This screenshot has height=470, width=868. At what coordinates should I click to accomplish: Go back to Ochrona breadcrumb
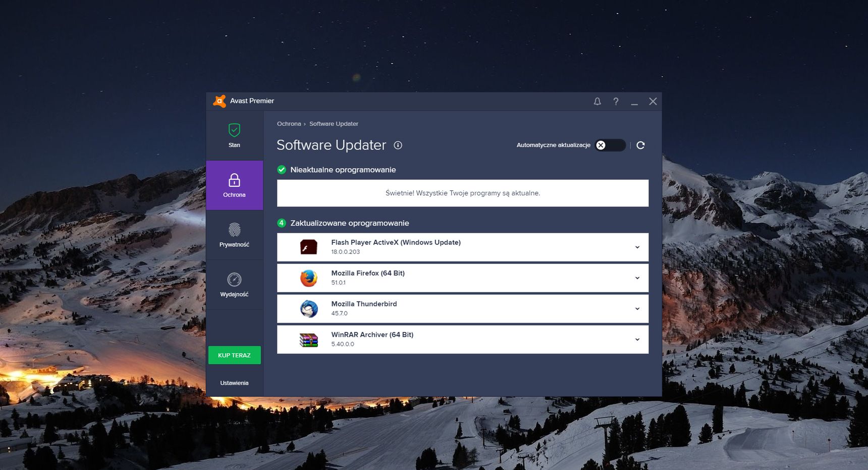pyautogui.click(x=289, y=124)
